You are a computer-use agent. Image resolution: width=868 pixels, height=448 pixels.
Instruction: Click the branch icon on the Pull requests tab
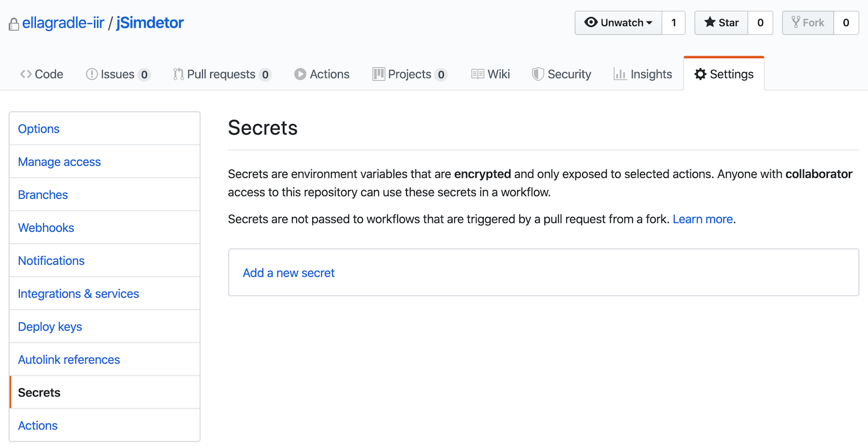(x=178, y=74)
